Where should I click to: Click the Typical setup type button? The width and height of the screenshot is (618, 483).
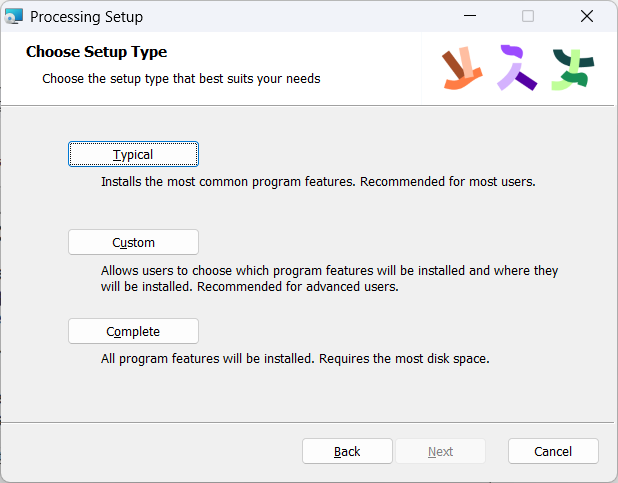(x=133, y=154)
